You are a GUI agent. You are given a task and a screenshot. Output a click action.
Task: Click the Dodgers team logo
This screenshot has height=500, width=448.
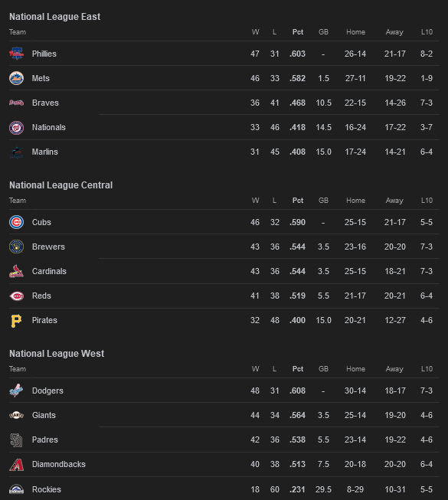click(16, 391)
